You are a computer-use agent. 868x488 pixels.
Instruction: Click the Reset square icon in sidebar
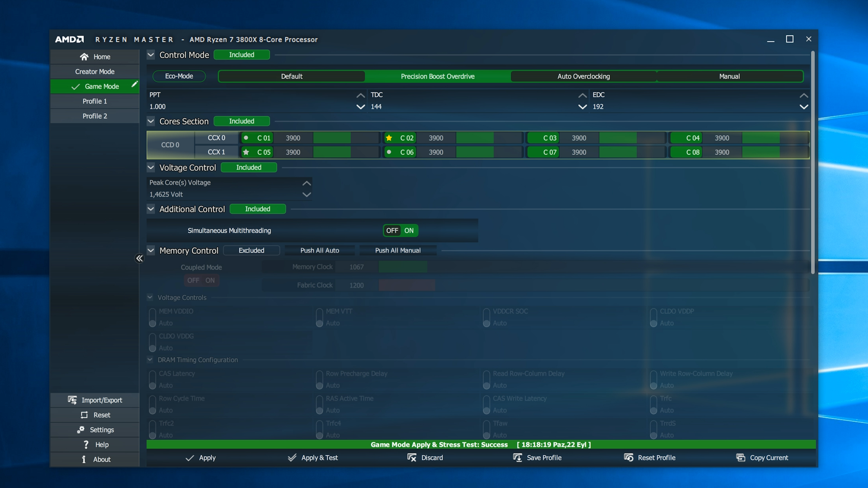coord(84,415)
